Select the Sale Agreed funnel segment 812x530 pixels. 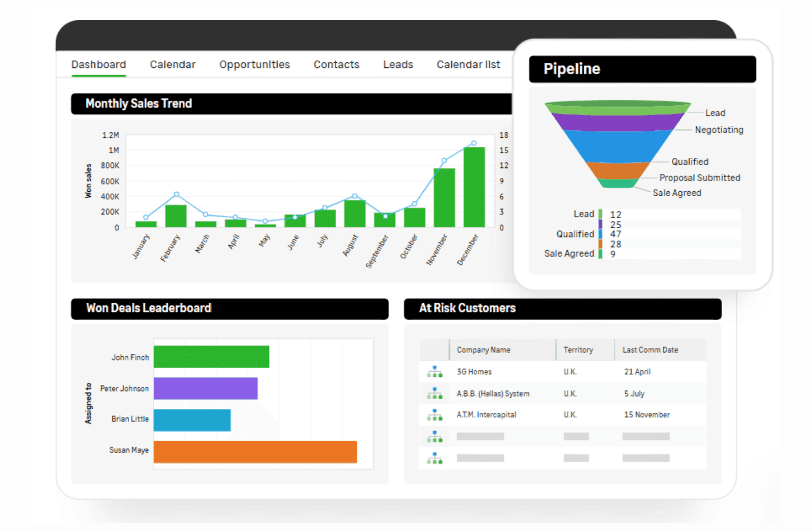(x=618, y=183)
